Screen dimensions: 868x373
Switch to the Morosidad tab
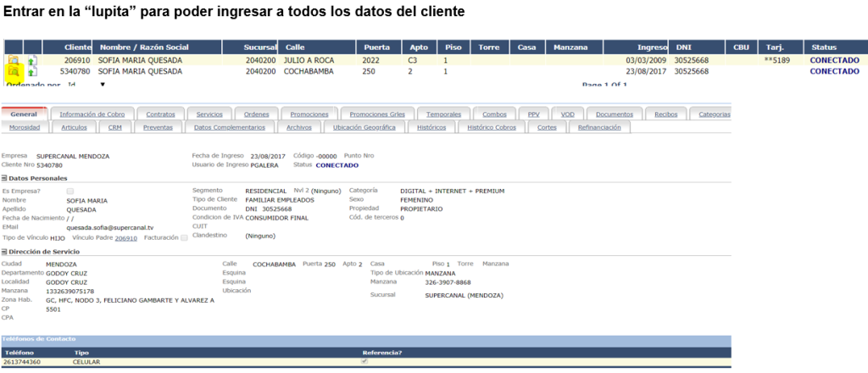[25, 127]
